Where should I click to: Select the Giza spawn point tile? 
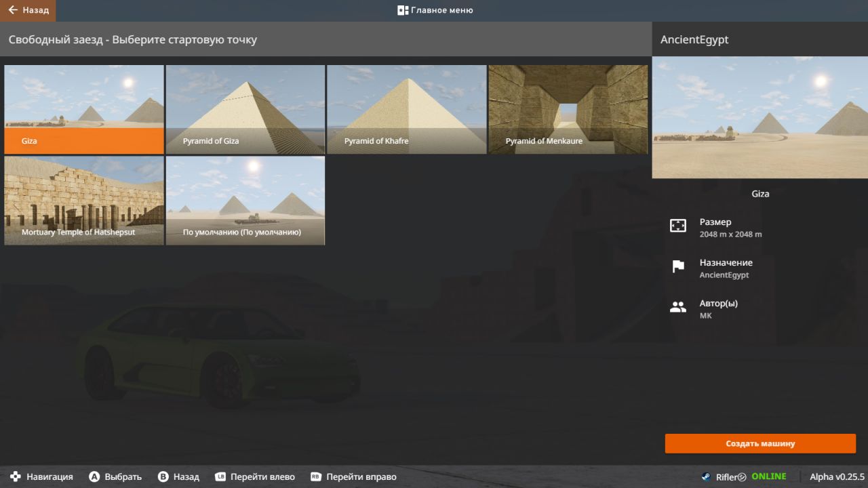point(84,109)
